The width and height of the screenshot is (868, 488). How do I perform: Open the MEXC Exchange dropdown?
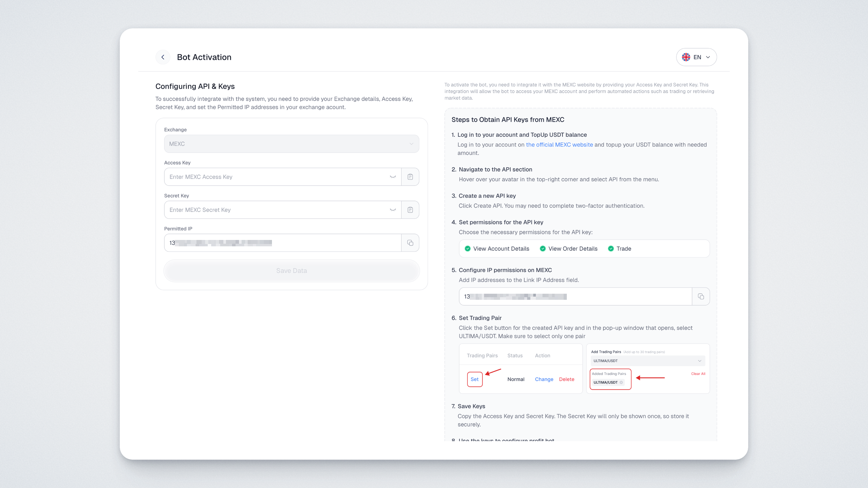[291, 144]
